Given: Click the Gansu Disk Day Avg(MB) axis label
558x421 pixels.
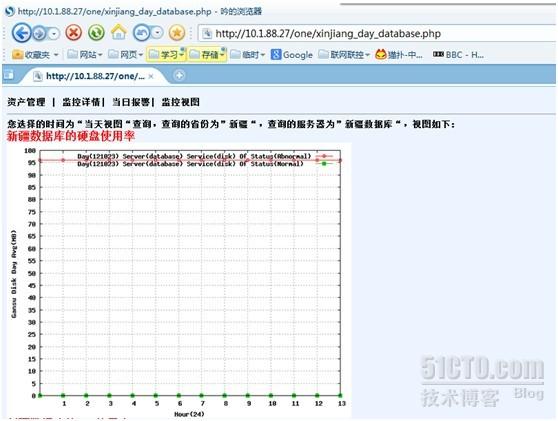Looking at the screenshot, I should 14,274.
